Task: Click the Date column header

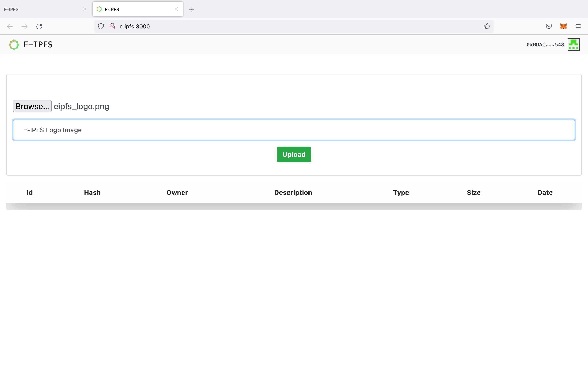Action: point(545,193)
